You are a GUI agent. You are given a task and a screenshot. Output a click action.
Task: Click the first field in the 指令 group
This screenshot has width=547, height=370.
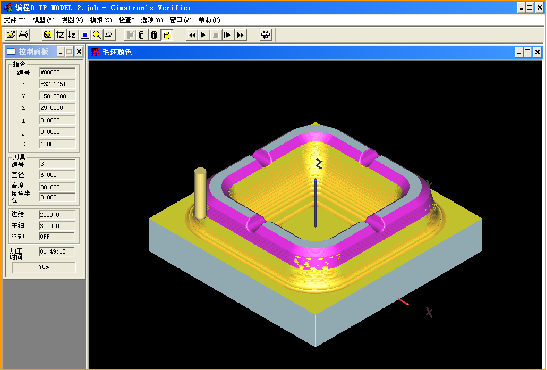(x=57, y=72)
